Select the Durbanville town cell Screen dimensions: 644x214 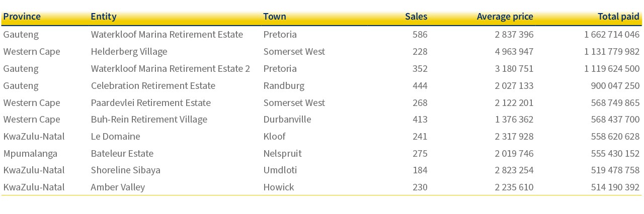click(287, 119)
